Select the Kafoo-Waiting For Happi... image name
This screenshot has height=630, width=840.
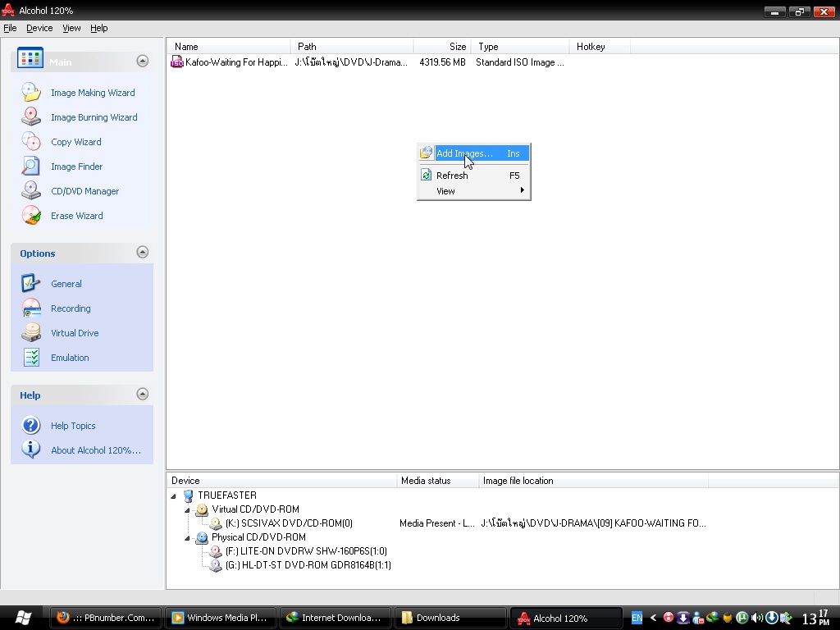pyautogui.click(x=236, y=62)
